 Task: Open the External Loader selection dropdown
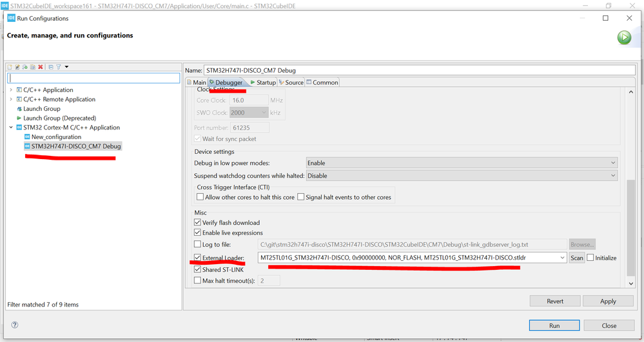[x=562, y=258]
